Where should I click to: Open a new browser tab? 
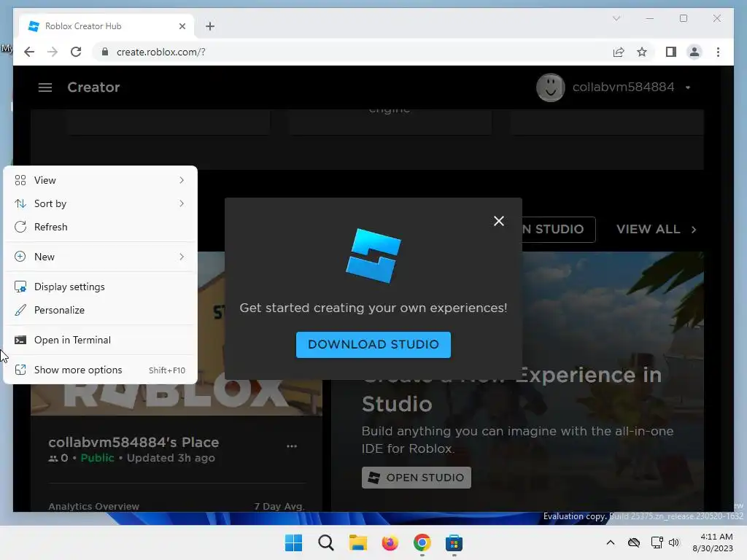tap(210, 26)
